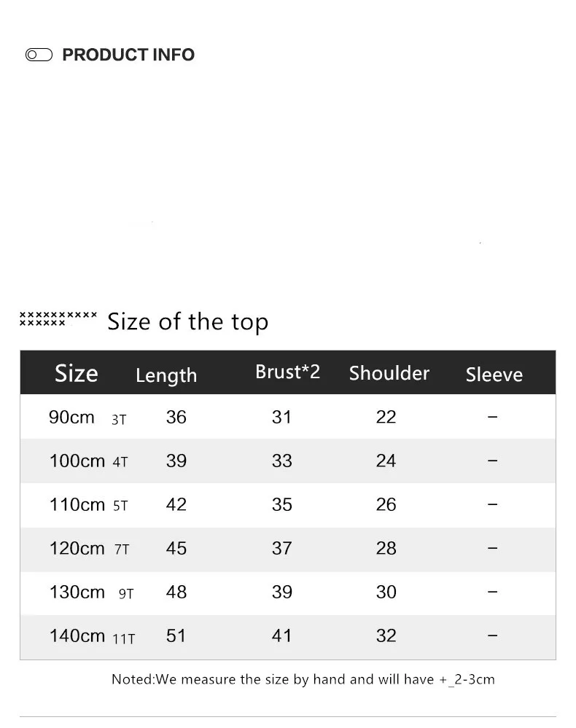Select the 110cm 5T size row
The image size is (576, 728).
[x=288, y=505]
